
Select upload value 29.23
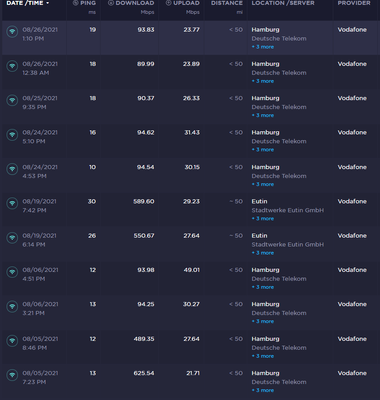coord(192,201)
